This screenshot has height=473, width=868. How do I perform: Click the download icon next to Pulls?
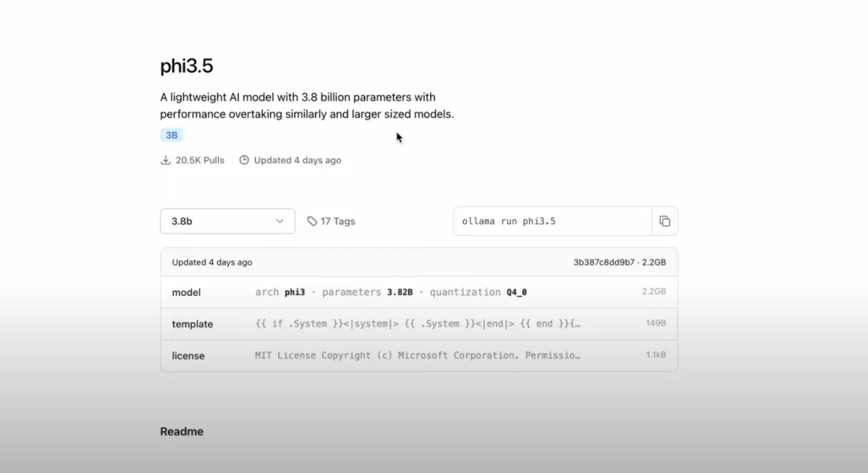coord(166,160)
